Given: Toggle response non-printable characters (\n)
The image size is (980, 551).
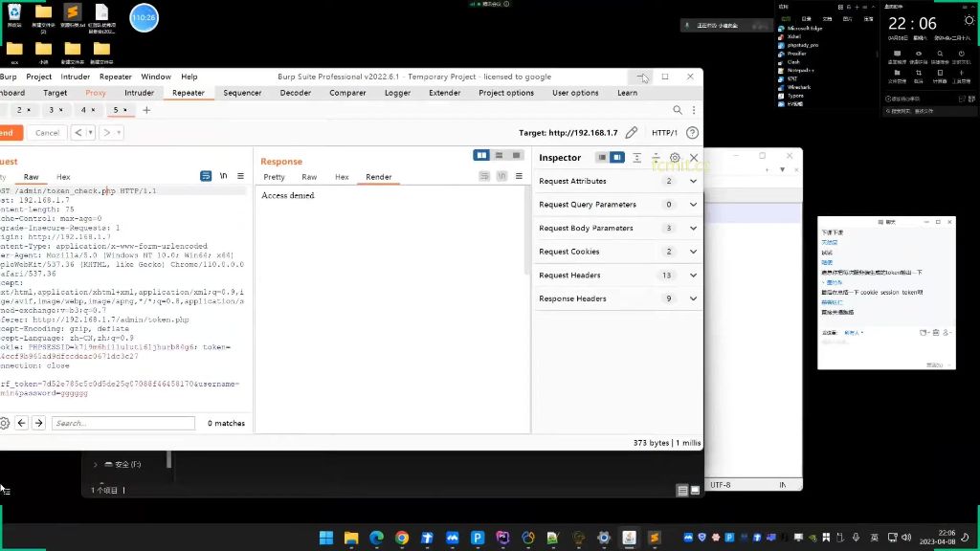Looking at the screenshot, I should [x=501, y=176].
